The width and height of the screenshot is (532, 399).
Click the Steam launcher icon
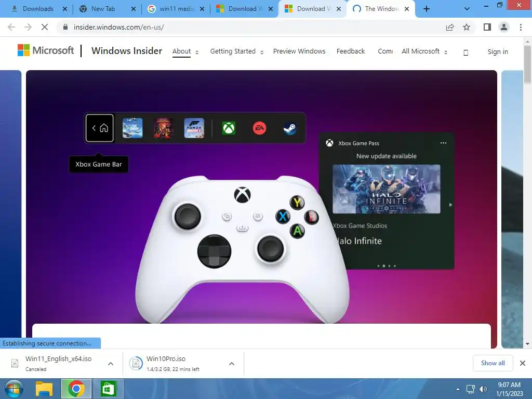point(290,128)
